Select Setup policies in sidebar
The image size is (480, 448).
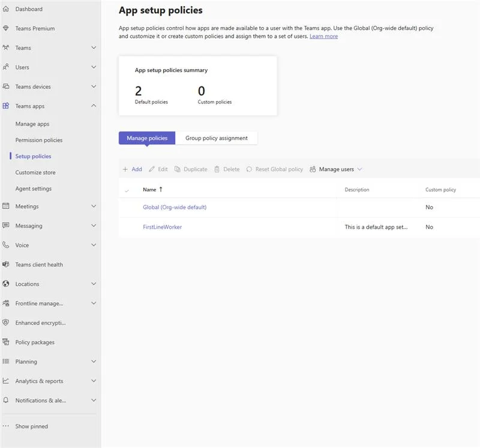coord(33,156)
